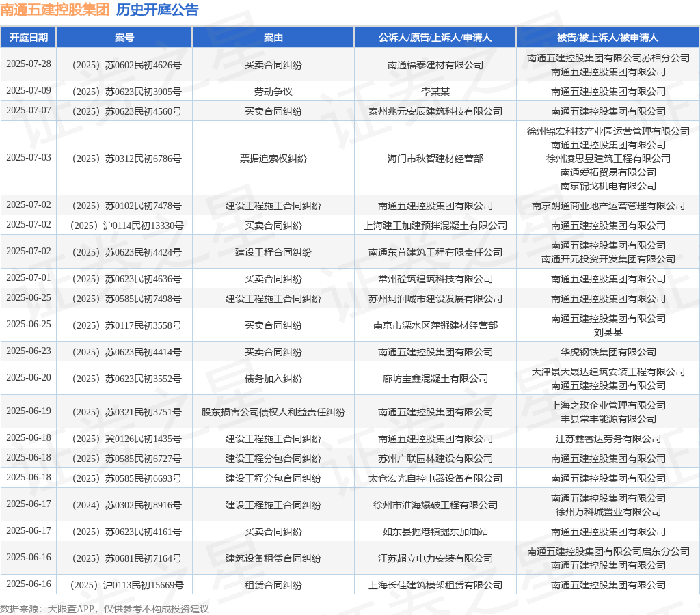Click defendant 华虎钢铁集团有限公司
The image size is (700, 615).
tap(608, 352)
